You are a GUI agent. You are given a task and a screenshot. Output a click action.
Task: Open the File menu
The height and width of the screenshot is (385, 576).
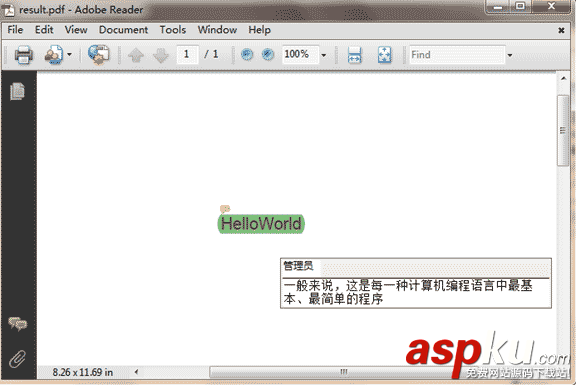coord(15,30)
